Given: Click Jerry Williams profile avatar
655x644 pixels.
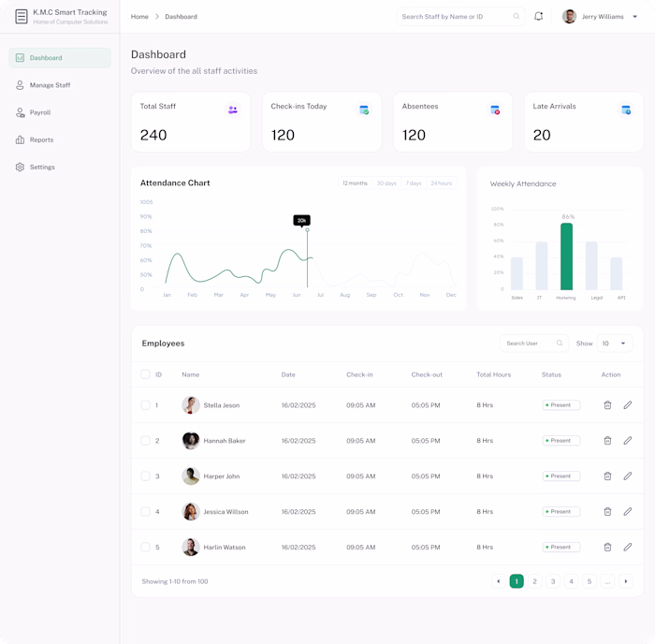Looking at the screenshot, I should point(569,16).
